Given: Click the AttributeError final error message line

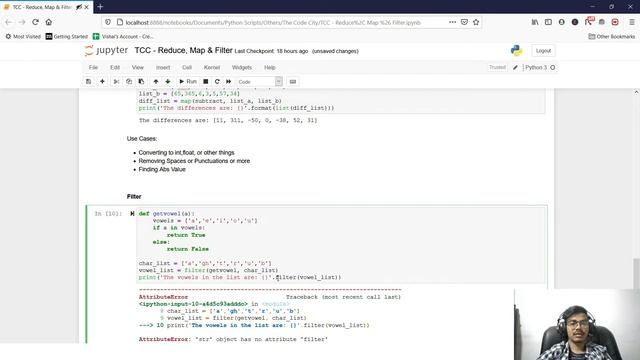Looking at the screenshot, I should 233,339.
